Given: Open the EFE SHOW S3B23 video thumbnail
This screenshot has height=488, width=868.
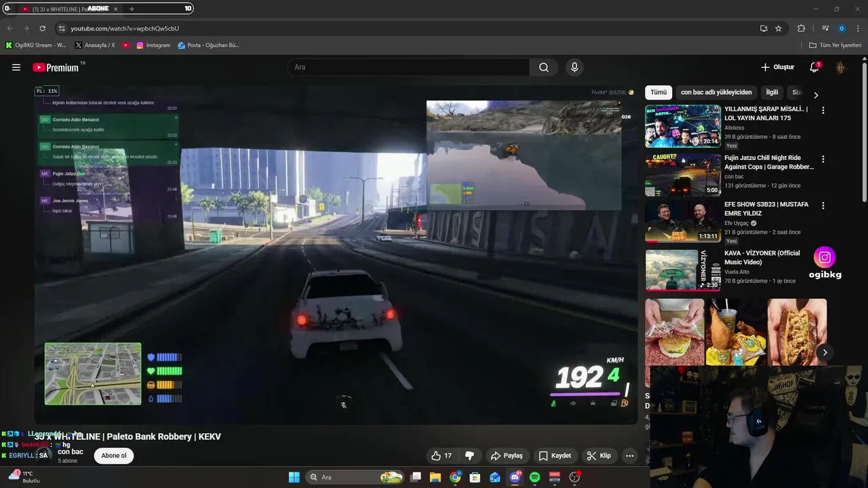Looking at the screenshot, I should (x=683, y=222).
